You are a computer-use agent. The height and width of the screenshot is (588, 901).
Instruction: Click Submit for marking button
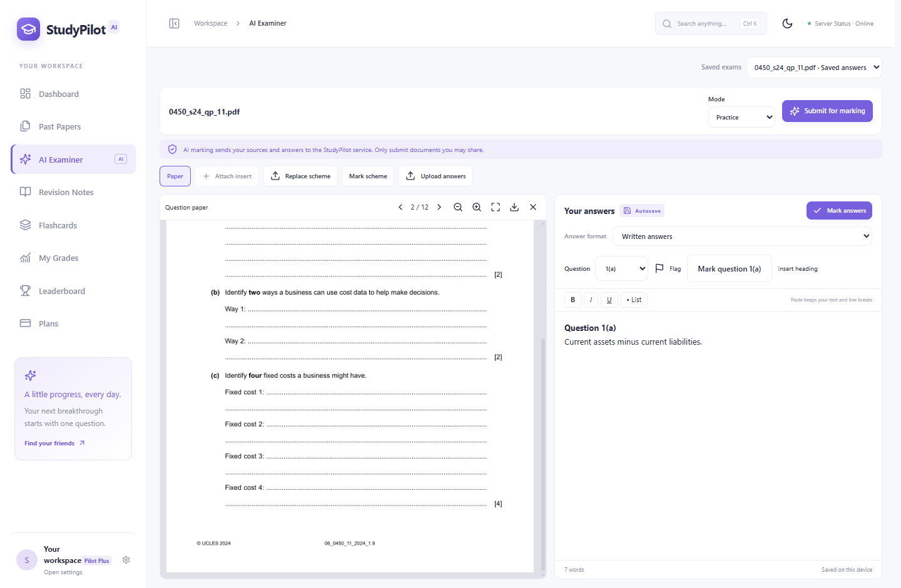827,111
